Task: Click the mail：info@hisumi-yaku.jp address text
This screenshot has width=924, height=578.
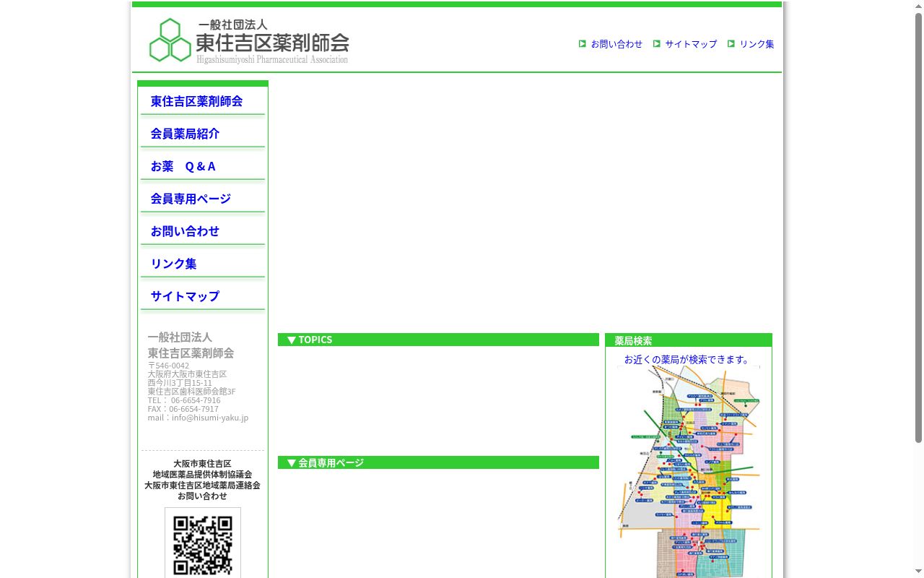Action: 198,418
